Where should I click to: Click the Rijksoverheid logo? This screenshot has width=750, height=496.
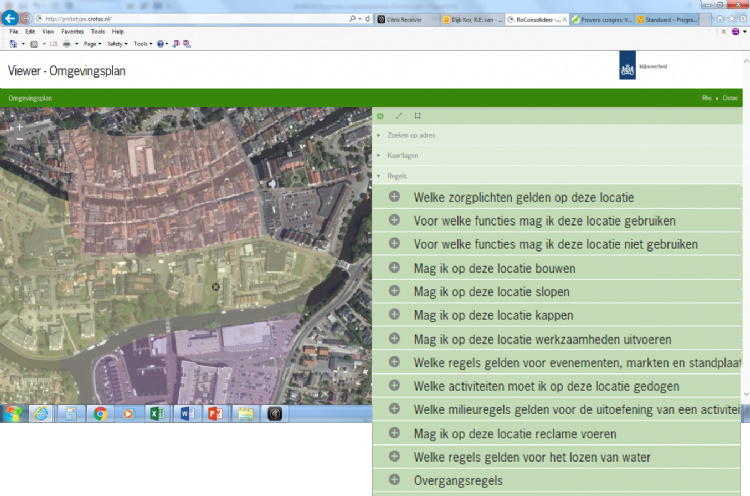628,71
